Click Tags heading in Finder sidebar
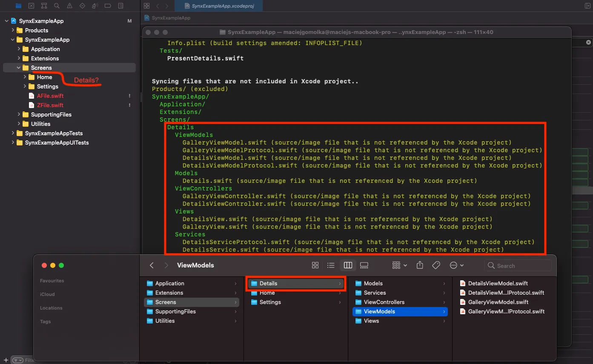This screenshot has width=593, height=364. (x=46, y=321)
